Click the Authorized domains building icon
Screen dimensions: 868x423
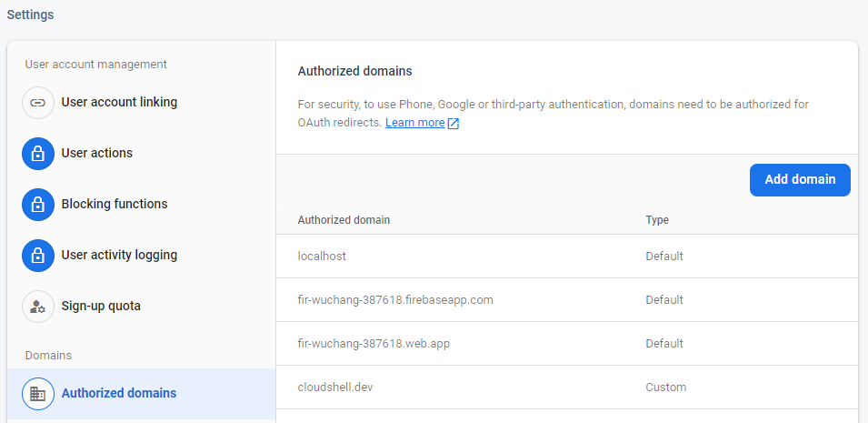pyautogui.click(x=38, y=394)
